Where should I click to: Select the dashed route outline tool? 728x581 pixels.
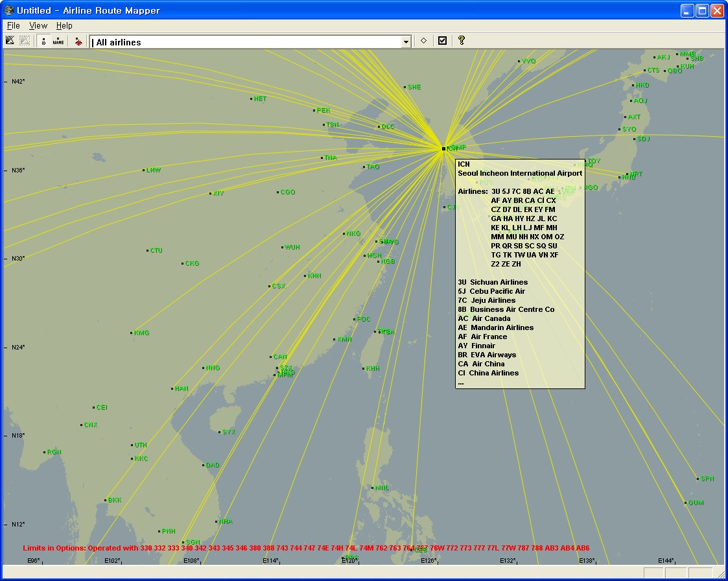point(24,40)
